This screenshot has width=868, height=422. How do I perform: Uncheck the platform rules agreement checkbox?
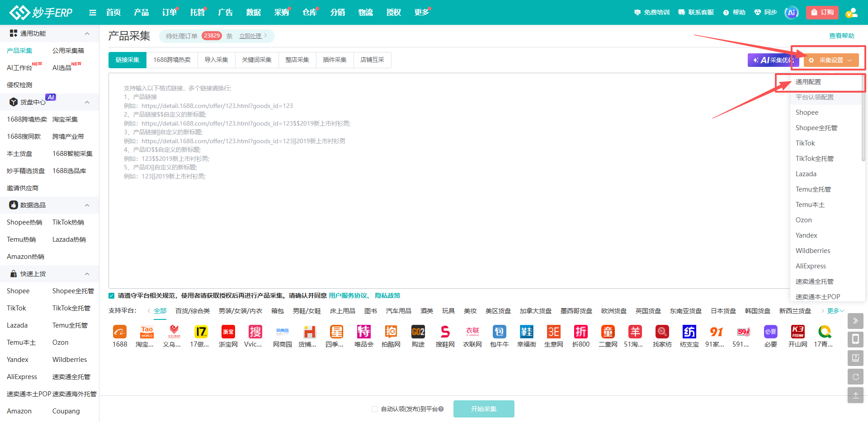[x=112, y=295]
